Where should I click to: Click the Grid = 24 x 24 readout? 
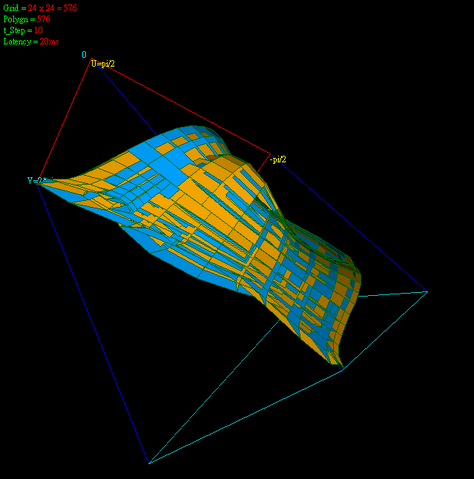point(40,8)
